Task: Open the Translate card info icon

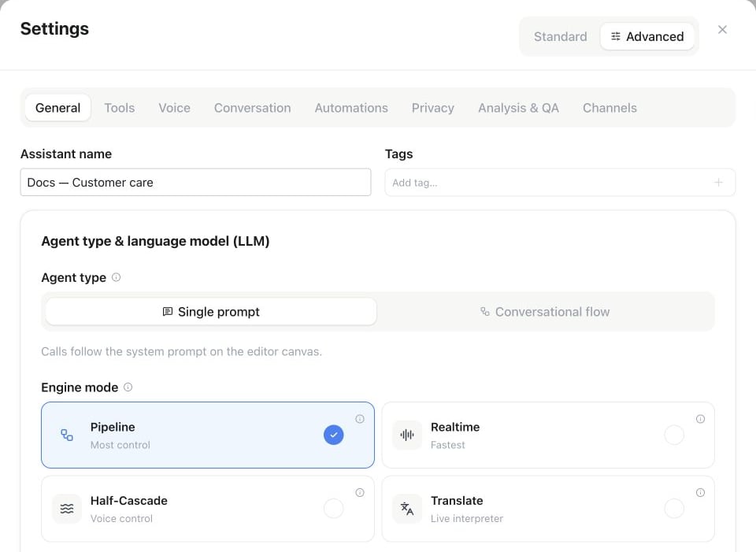Action: pos(700,493)
